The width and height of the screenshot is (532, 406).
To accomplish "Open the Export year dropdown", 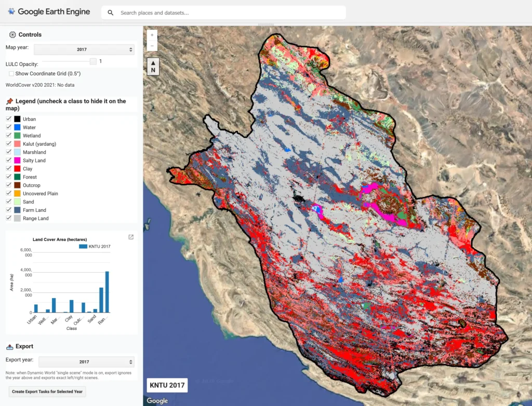I will [x=87, y=362].
